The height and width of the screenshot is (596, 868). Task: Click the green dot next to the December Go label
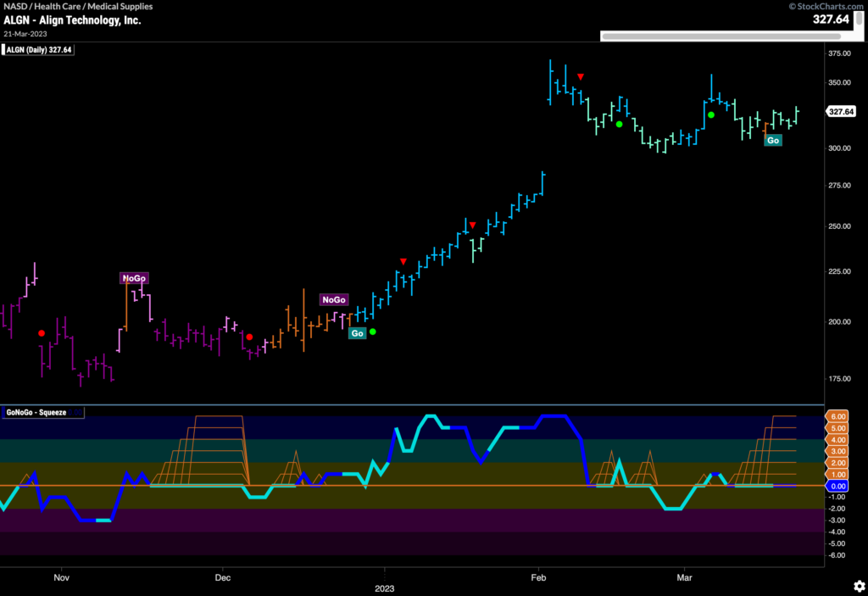tap(373, 331)
